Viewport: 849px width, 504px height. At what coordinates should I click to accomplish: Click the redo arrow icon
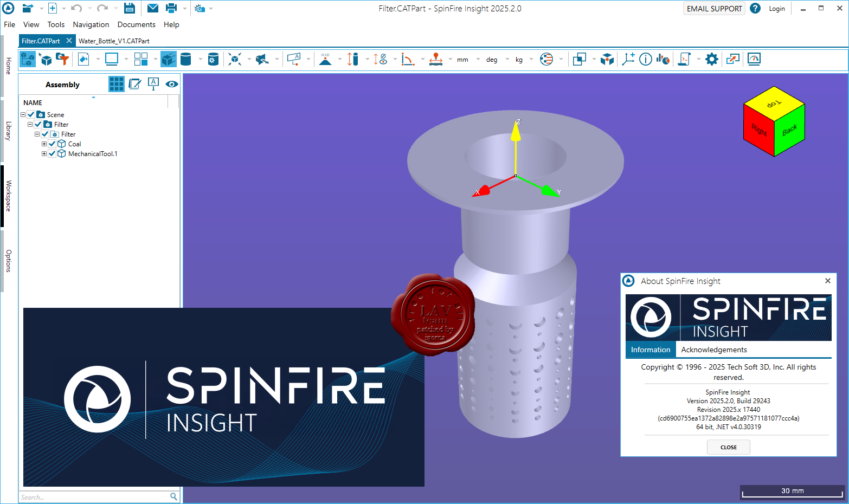[102, 8]
